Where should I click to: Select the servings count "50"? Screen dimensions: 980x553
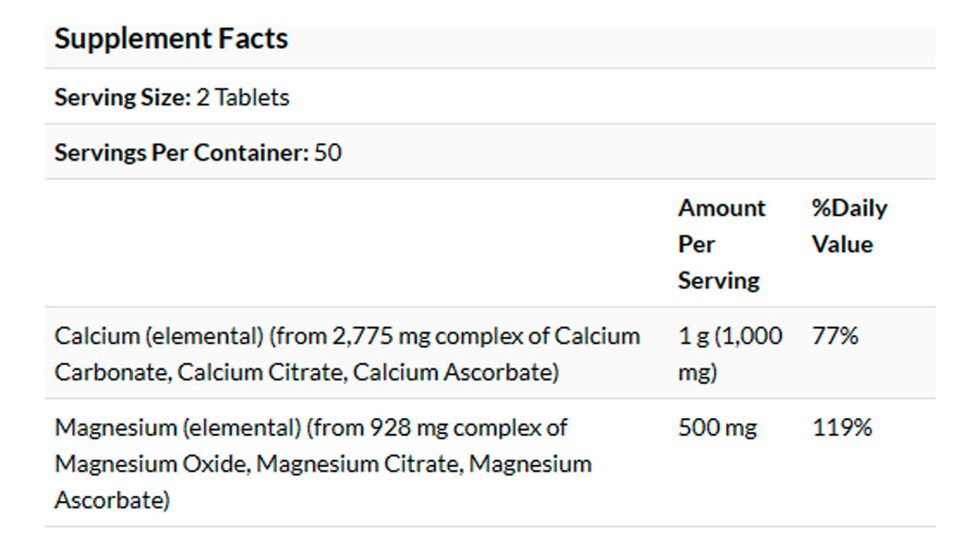click(x=328, y=152)
